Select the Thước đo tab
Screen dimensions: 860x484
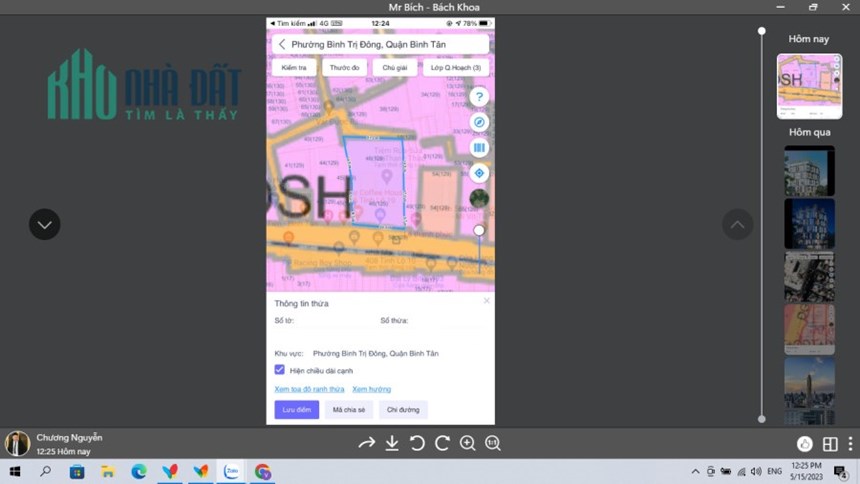[x=344, y=67]
